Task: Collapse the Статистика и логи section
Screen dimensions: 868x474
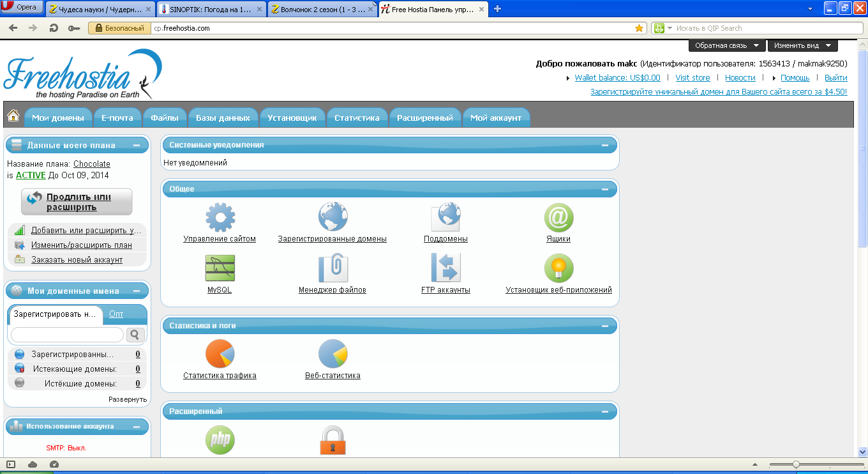Action: pyautogui.click(x=605, y=326)
